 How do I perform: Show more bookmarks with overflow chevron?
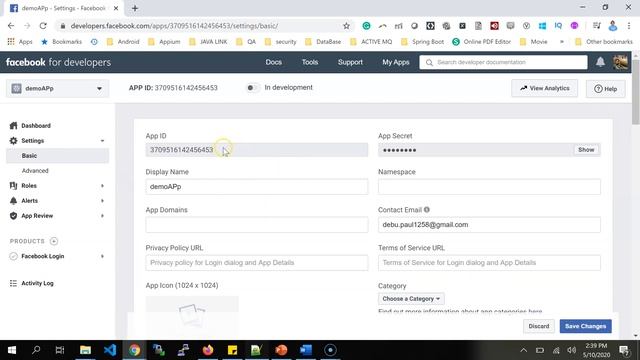pos(562,42)
